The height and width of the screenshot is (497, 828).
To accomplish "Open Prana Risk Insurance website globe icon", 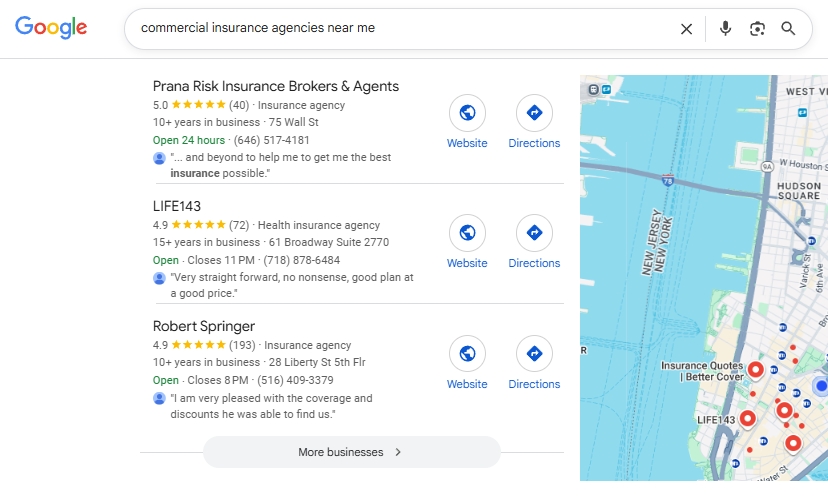I will pyautogui.click(x=467, y=113).
